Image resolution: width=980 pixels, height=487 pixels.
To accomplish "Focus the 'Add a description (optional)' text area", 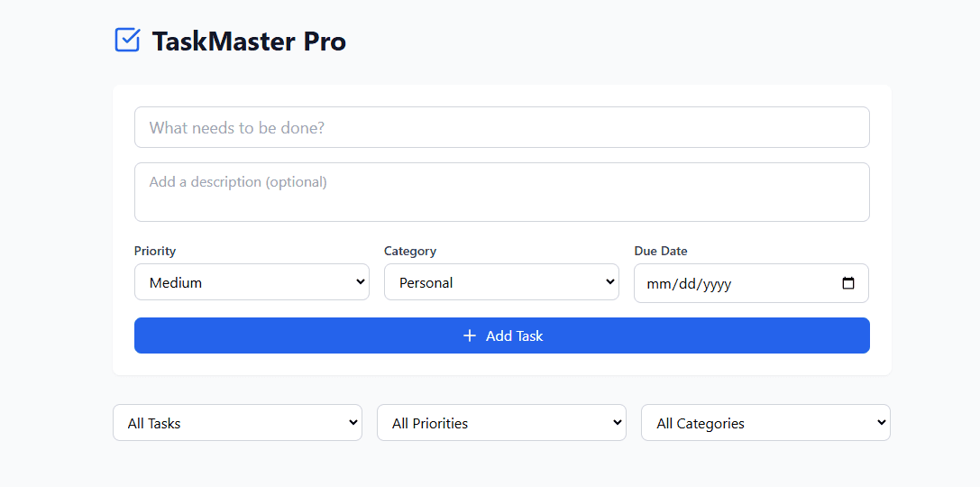I will [x=502, y=192].
